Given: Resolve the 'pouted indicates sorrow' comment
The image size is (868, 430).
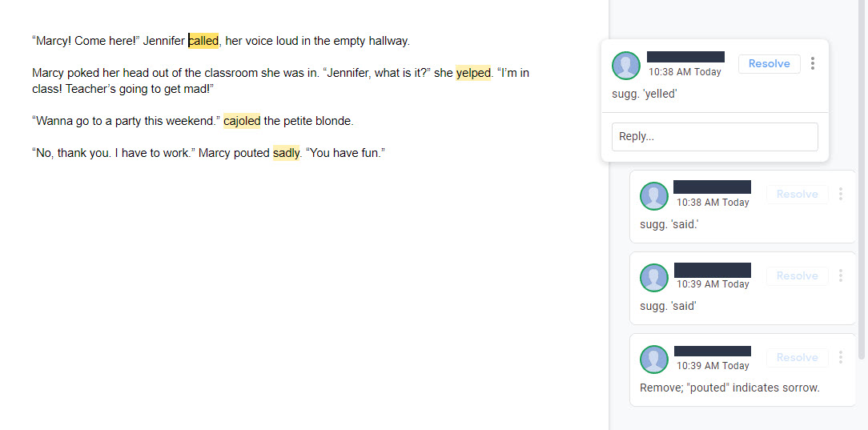Looking at the screenshot, I should point(798,357).
